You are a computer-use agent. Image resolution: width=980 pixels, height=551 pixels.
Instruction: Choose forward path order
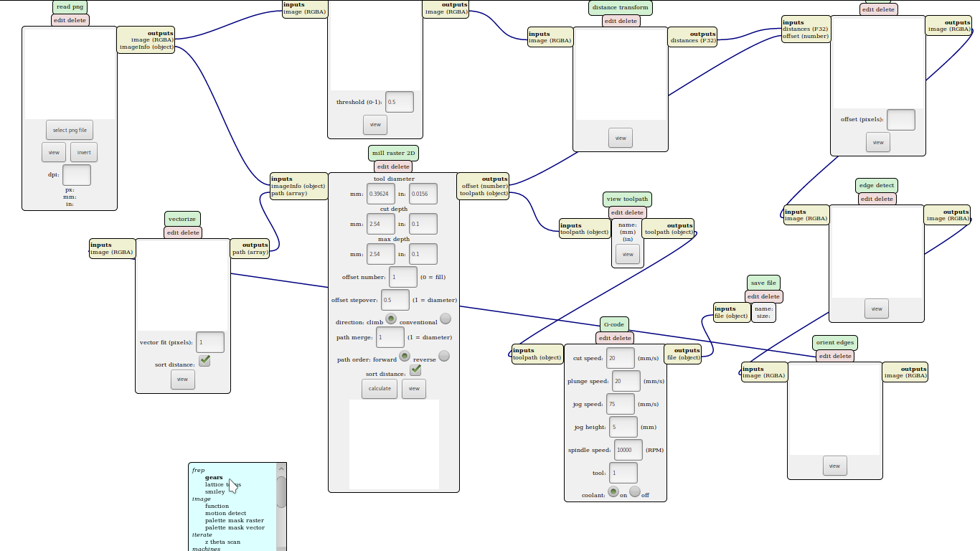click(405, 356)
